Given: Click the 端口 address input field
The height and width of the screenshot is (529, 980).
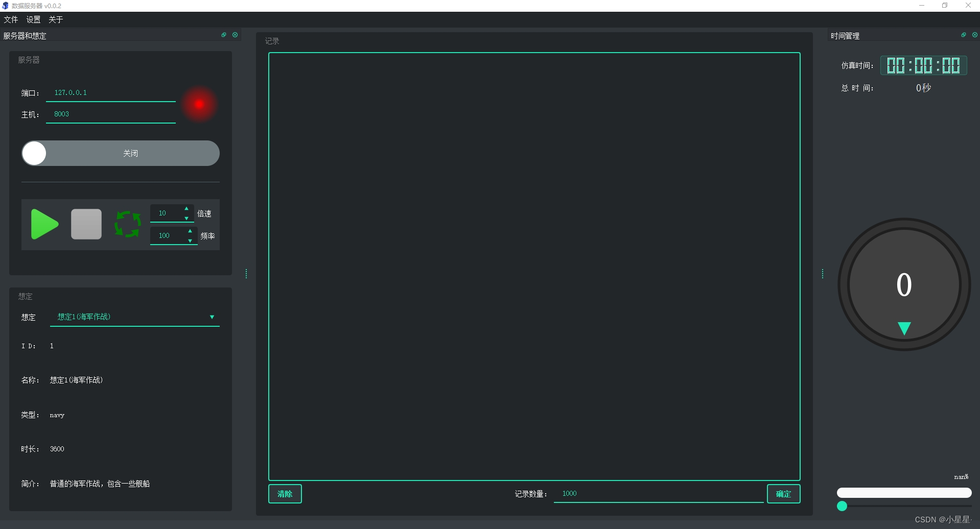Looking at the screenshot, I should coord(111,93).
